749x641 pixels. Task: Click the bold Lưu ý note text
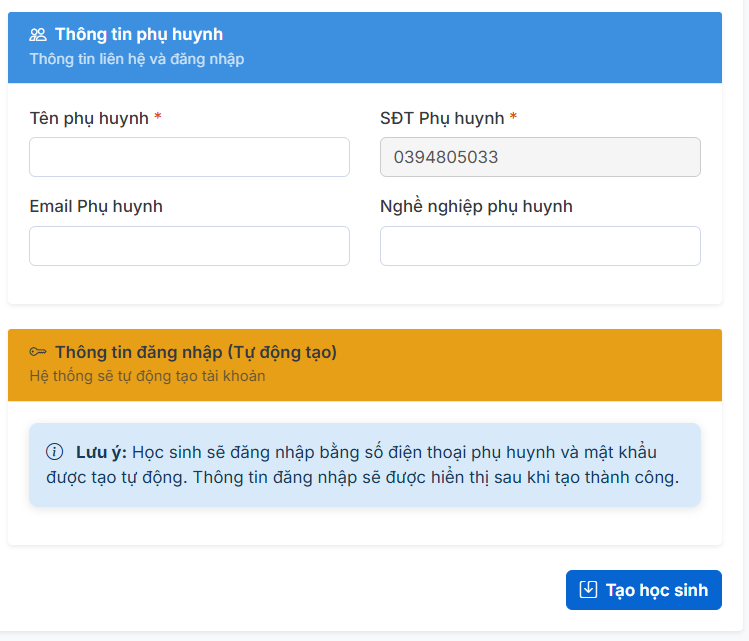101,452
